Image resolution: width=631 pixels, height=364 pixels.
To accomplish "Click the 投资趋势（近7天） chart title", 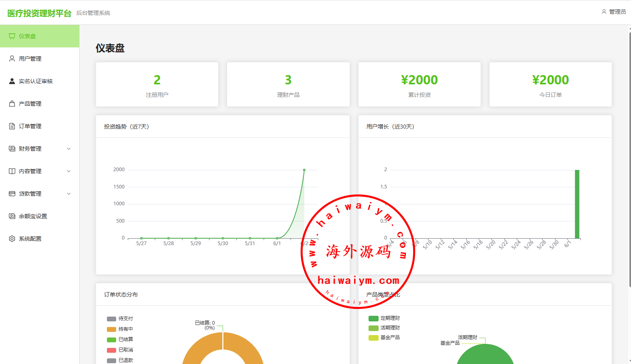I will coord(127,127).
